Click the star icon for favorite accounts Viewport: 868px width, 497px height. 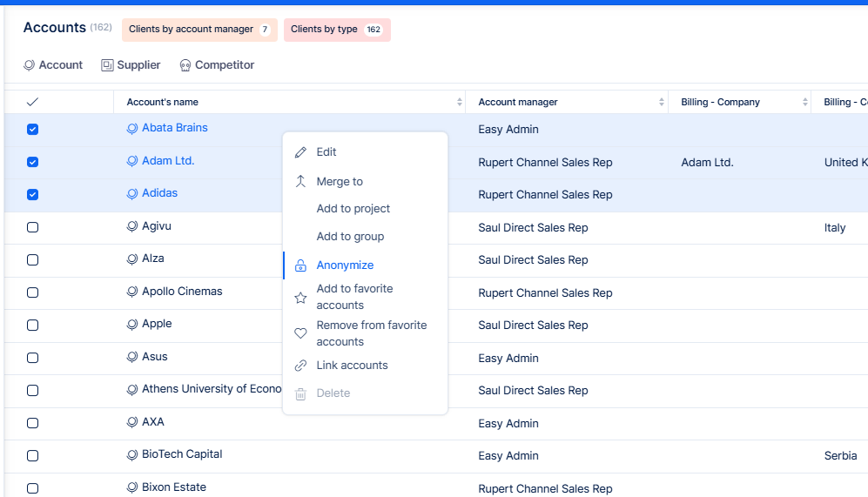click(x=300, y=298)
